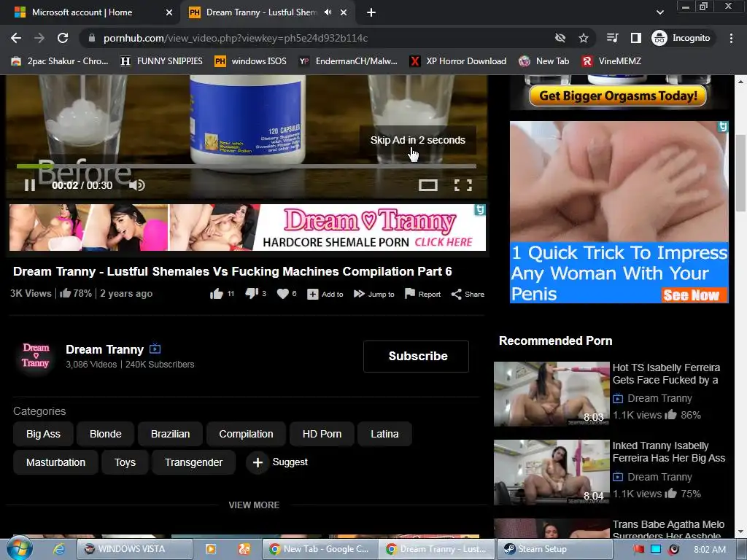747x560 pixels.
Task: Pause the video ad playback
Action: point(29,185)
